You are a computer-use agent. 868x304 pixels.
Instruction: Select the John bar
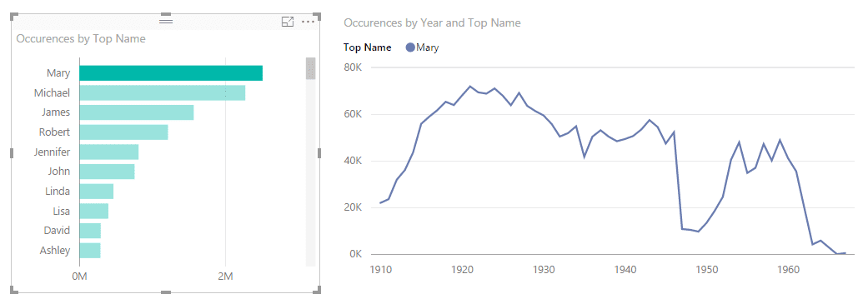107,172
